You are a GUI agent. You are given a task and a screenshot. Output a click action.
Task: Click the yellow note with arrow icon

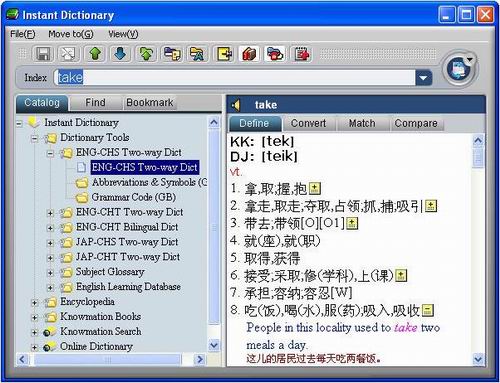[x=224, y=54]
